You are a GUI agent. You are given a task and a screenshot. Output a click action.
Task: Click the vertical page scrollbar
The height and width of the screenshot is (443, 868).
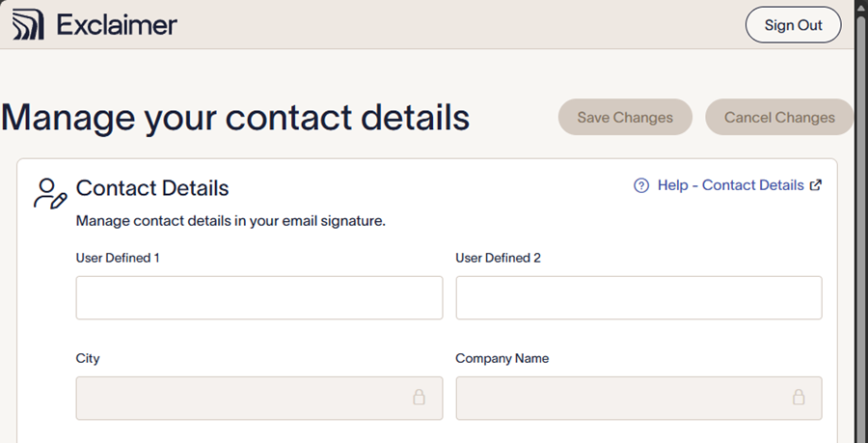[861, 222]
